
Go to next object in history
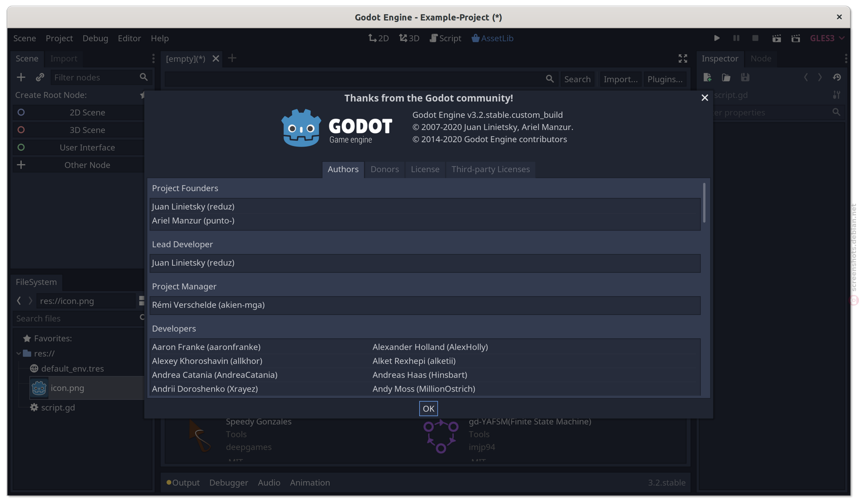(x=820, y=77)
